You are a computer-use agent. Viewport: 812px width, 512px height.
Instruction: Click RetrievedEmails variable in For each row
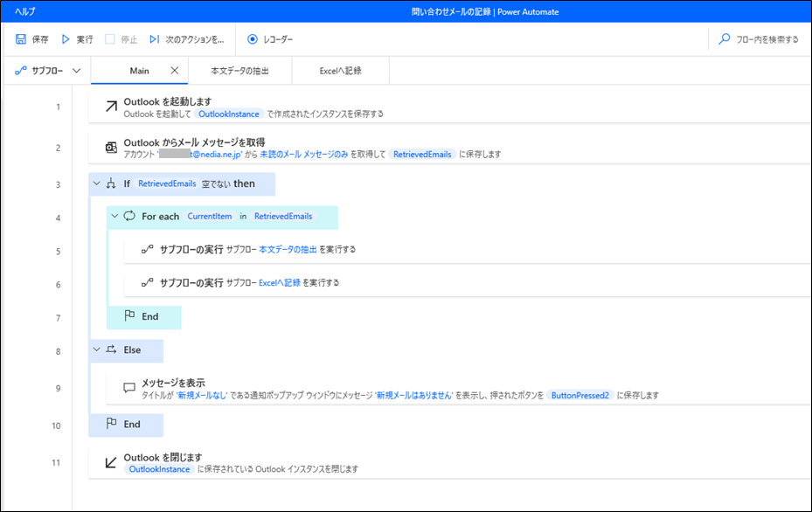283,217
